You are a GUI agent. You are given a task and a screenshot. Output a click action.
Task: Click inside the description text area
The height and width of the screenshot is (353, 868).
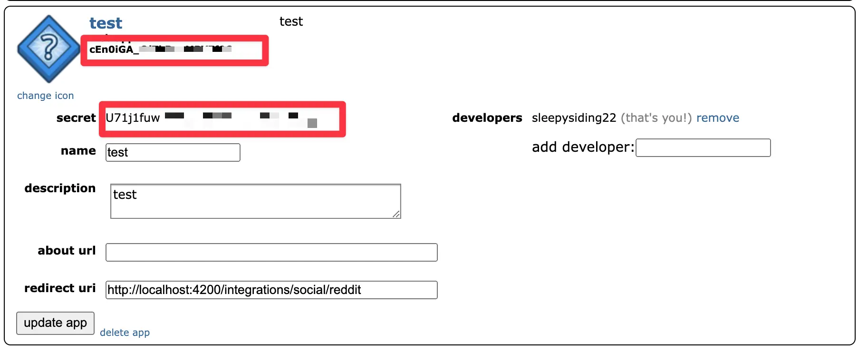(x=255, y=201)
